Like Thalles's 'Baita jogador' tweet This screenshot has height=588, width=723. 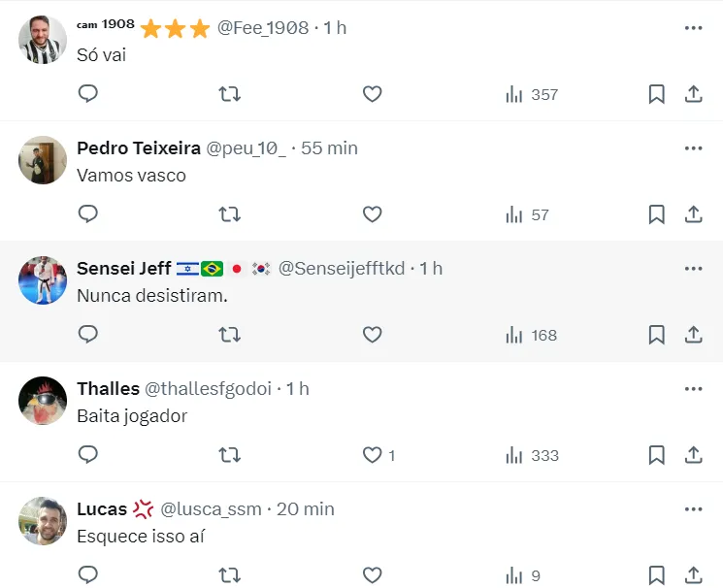click(x=372, y=455)
